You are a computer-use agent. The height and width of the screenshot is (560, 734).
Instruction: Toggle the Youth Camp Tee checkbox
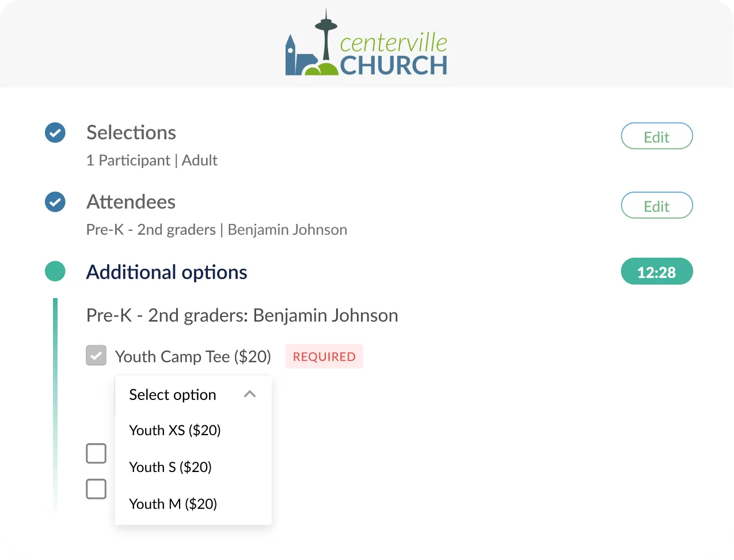click(x=96, y=355)
